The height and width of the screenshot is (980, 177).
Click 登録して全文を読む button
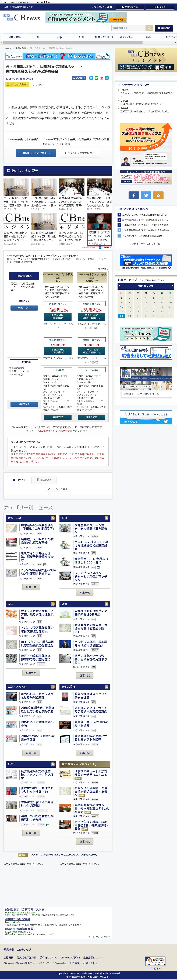click(36, 153)
